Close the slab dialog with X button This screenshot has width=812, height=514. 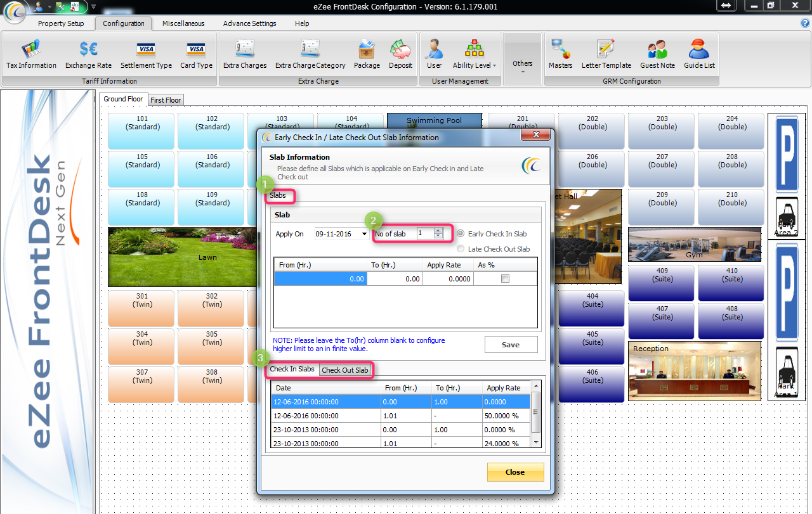pyautogui.click(x=536, y=136)
